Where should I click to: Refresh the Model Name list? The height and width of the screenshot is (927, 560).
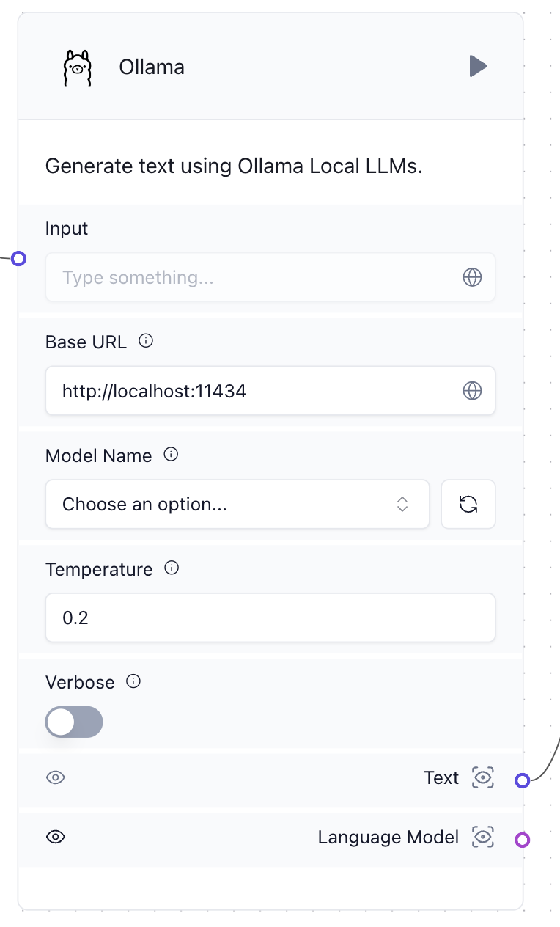(468, 504)
